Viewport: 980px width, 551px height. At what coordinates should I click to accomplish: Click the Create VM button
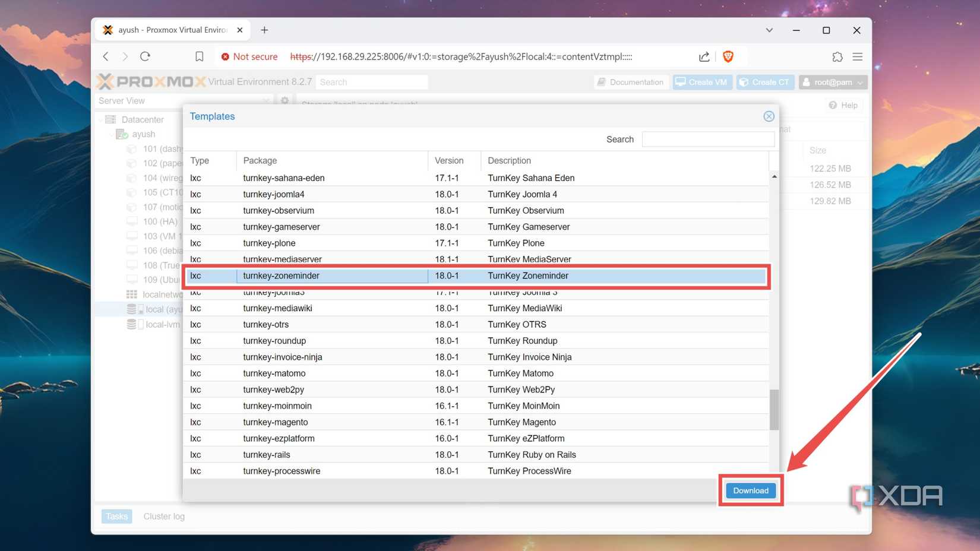click(x=701, y=82)
